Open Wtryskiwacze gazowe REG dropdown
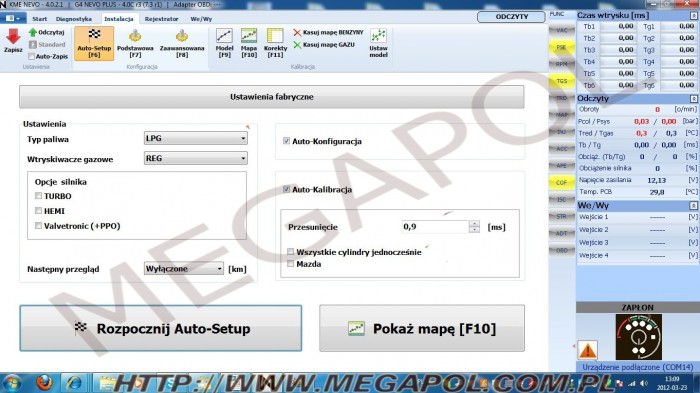The height and width of the screenshot is (393, 700). tap(196, 159)
